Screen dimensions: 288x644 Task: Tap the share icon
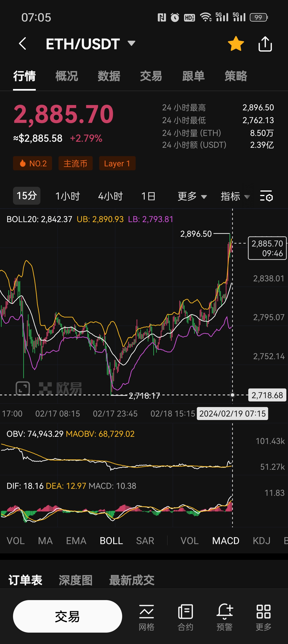click(x=265, y=44)
